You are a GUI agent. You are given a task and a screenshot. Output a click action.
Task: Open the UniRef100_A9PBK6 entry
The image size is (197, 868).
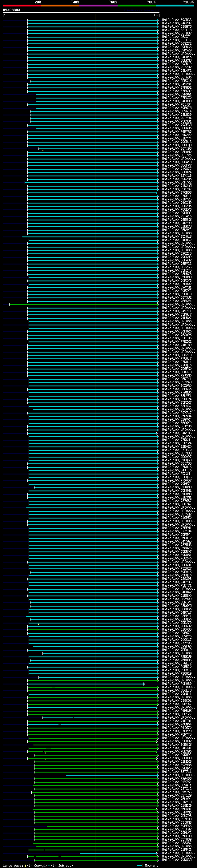[x=176, y=47]
